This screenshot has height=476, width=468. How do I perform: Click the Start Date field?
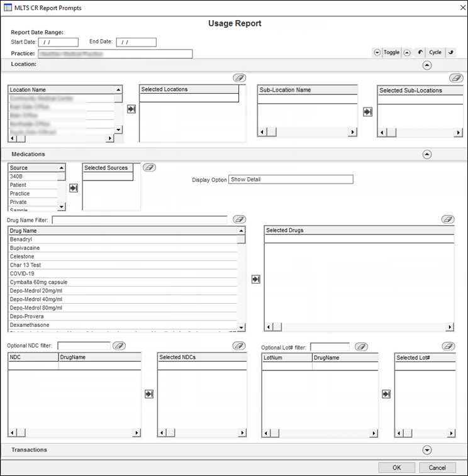(58, 42)
